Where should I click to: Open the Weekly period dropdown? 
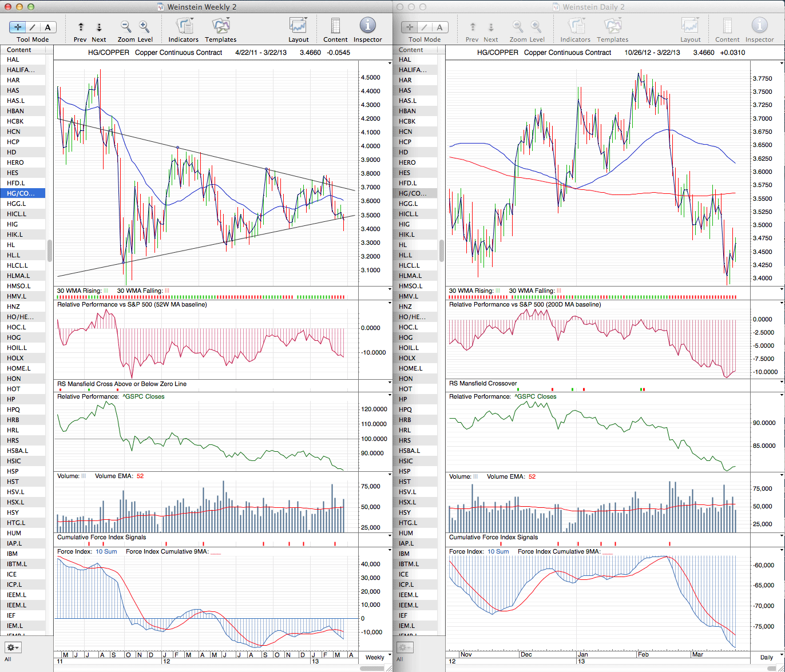375,657
